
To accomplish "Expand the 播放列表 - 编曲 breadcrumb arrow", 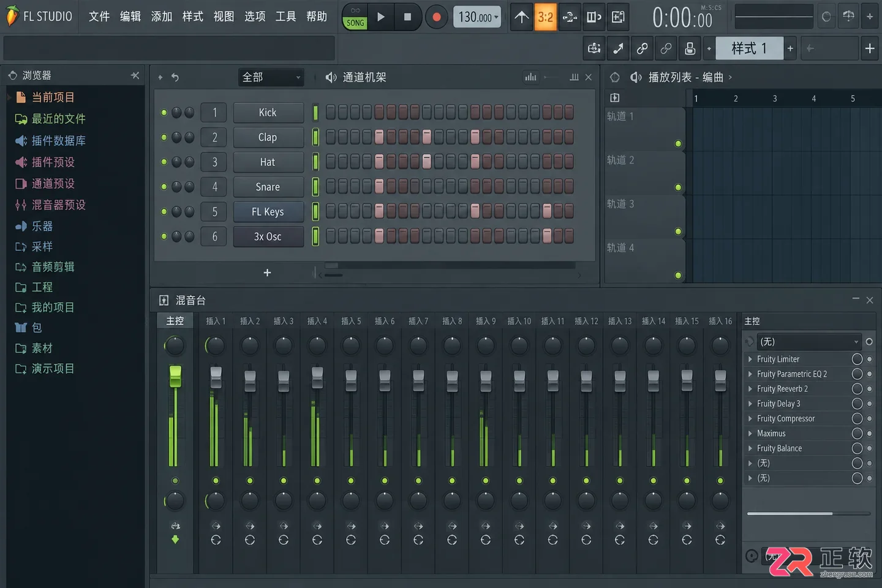I will pos(730,77).
